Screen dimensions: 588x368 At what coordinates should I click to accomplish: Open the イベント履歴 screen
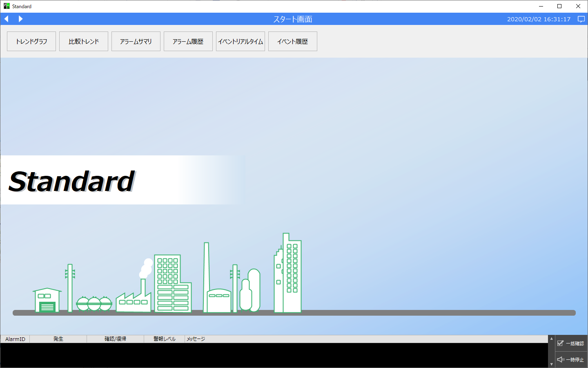pyautogui.click(x=293, y=41)
